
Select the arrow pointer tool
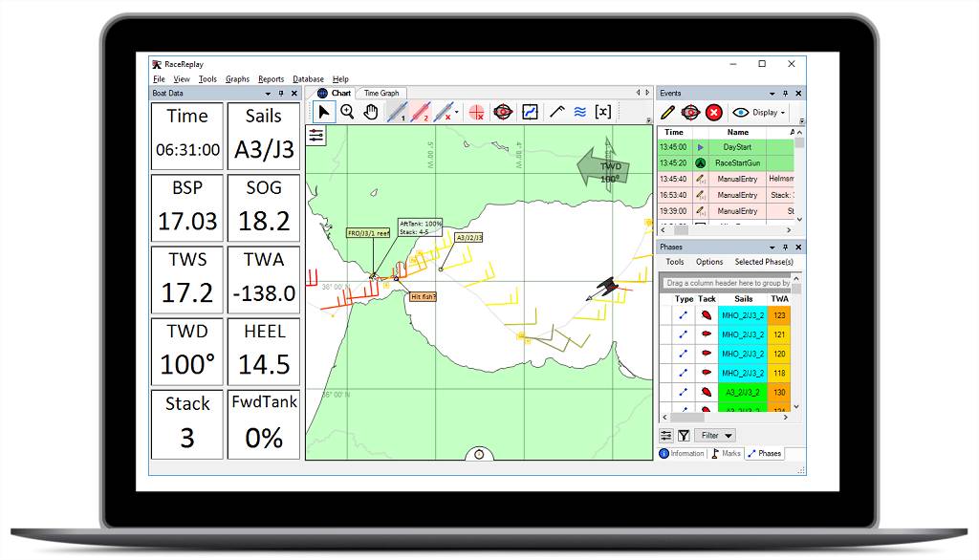(x=324, y=112)
